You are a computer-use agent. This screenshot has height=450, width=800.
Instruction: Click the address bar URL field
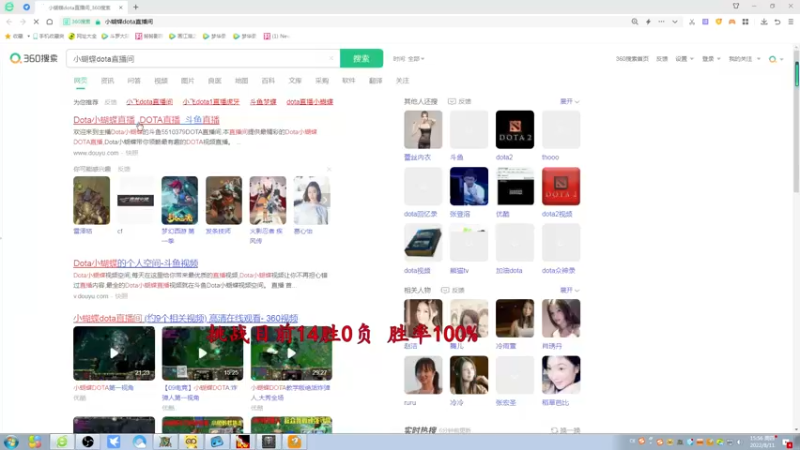tap(342, 21)
